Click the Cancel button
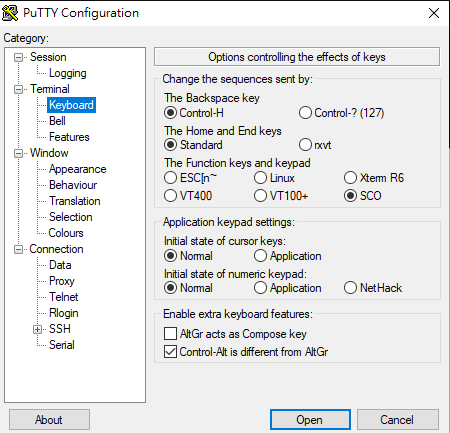The width and height of the screenshot is (450, 433). point(398,420)
